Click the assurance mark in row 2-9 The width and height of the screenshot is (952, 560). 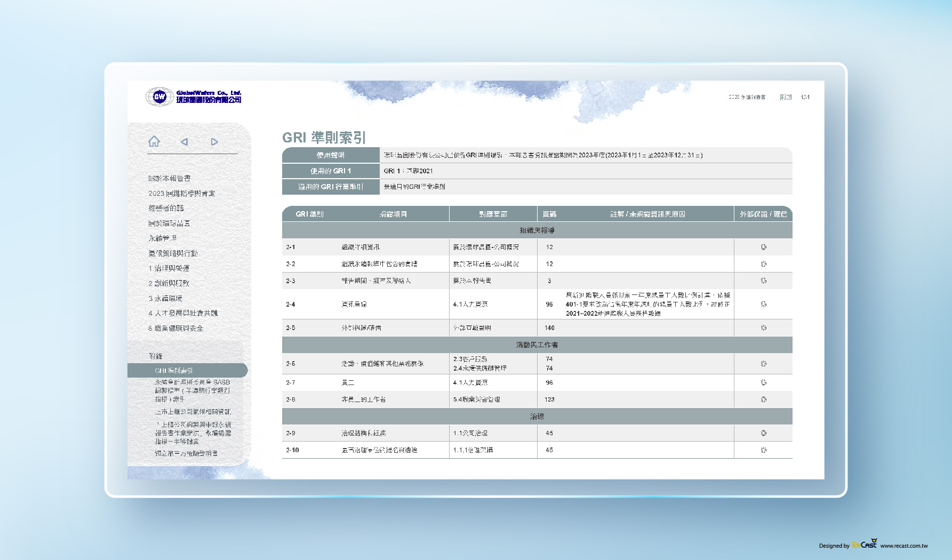764,433
